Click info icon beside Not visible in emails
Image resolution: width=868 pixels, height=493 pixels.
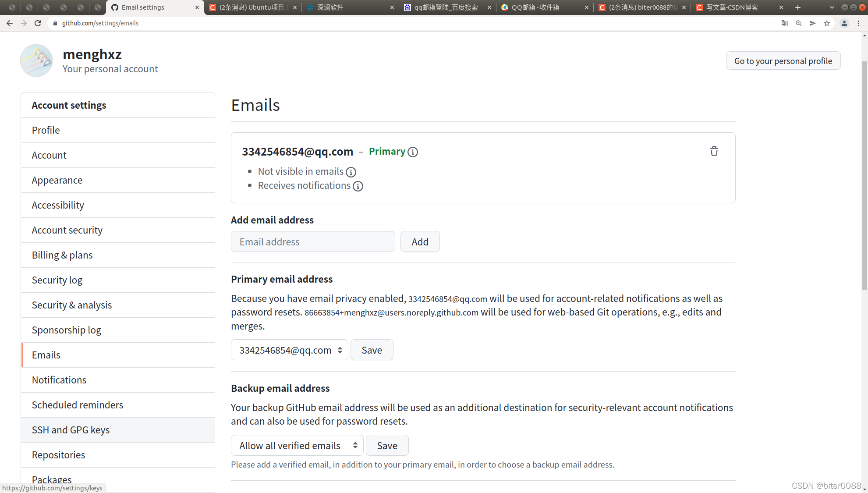pyautogui.click(x=351, y=172)
